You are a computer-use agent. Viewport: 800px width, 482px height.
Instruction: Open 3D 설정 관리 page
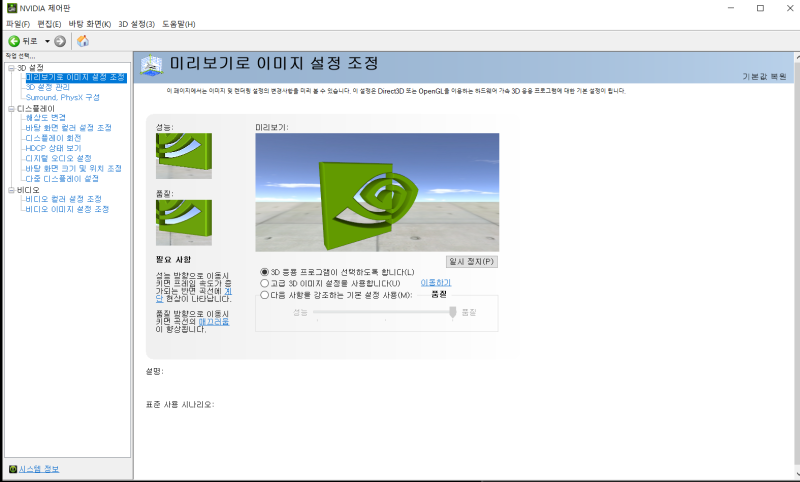coord(47,87)
